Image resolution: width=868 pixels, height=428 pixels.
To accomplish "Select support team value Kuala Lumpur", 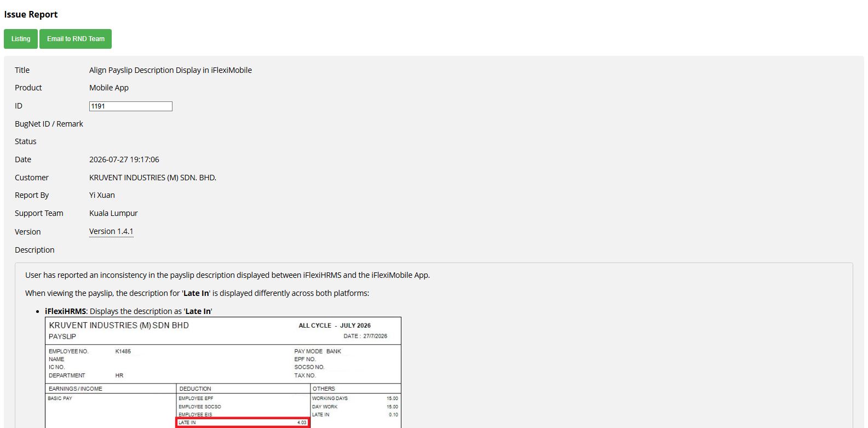I will click(x=113, y=213).
